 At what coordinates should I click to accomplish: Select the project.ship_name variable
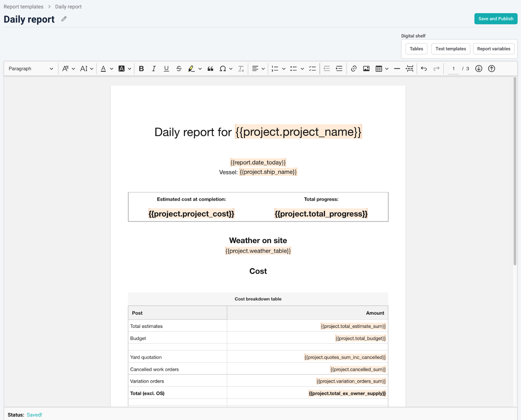pyautogui.click(x=268, y=172)
